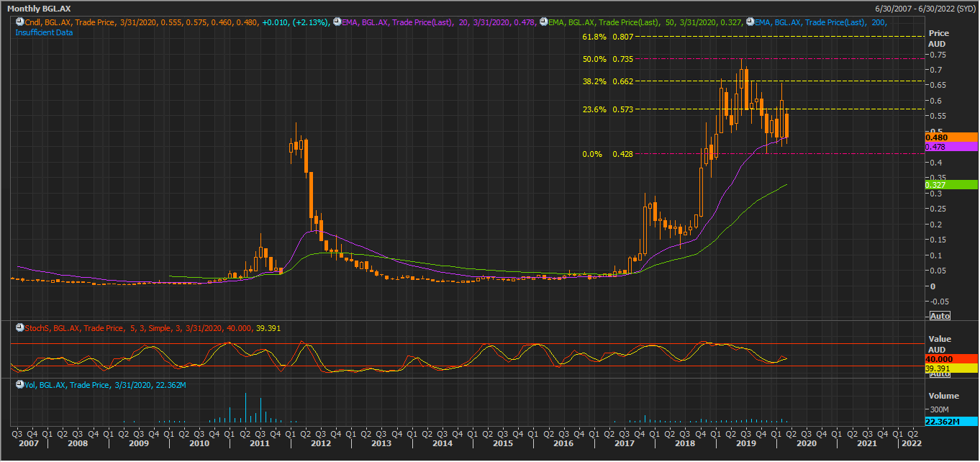Image resolution: width=980 pixels, height=462 pixels.
Task: Select the 50.0% 0.735 Fibonacci label
Action: (x=607, y=60)
